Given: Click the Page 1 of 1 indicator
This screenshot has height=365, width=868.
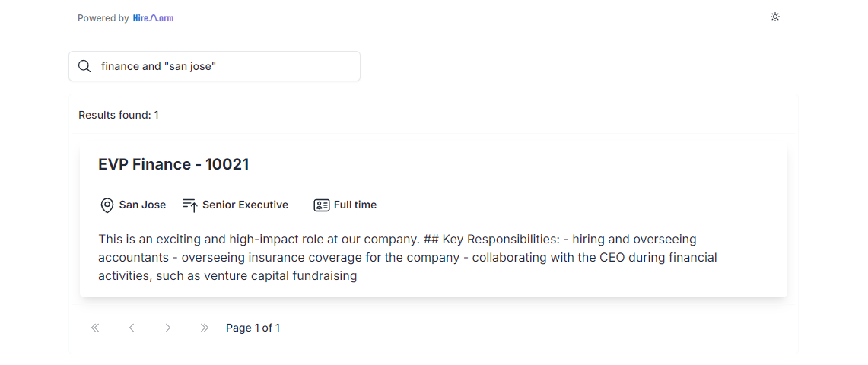Looking at the screenshot, I should click(x=253, y=328).
